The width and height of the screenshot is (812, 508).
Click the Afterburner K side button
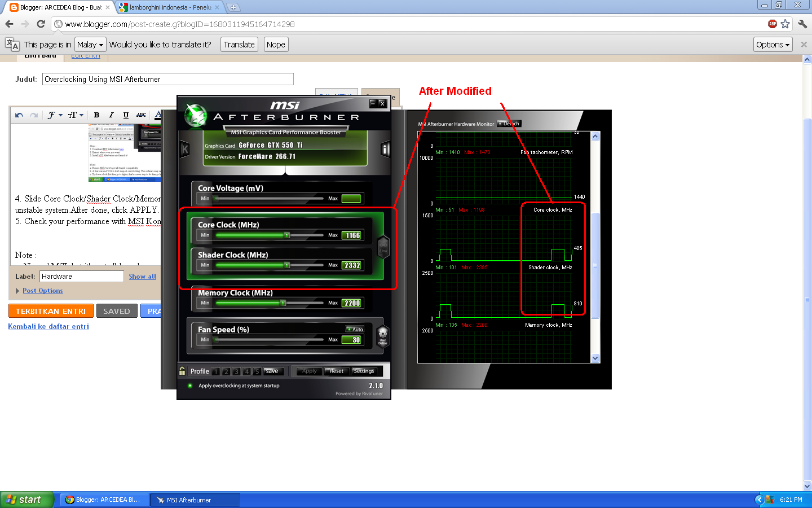click(x=184, y=150)
